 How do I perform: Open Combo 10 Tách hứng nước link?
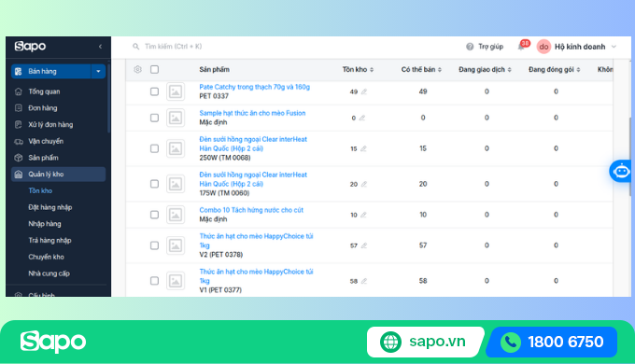(x=251, y=210)
